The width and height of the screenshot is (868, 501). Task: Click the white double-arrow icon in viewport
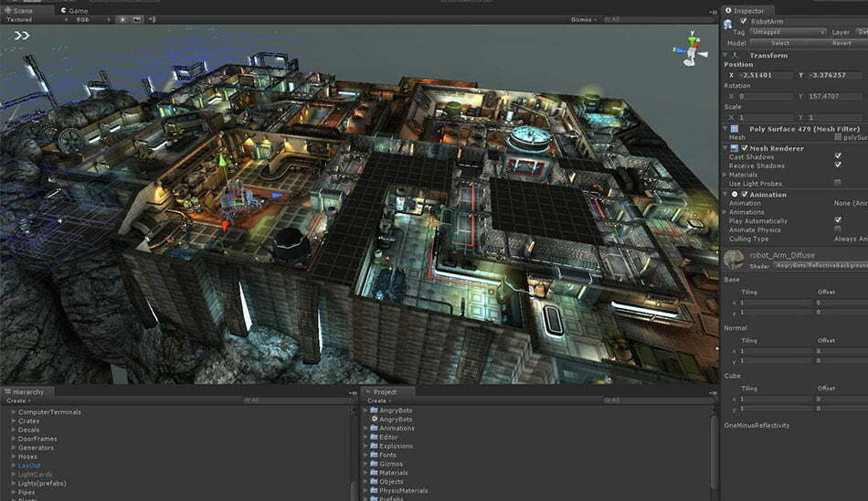pyautogui.click(x=22, y=36)
